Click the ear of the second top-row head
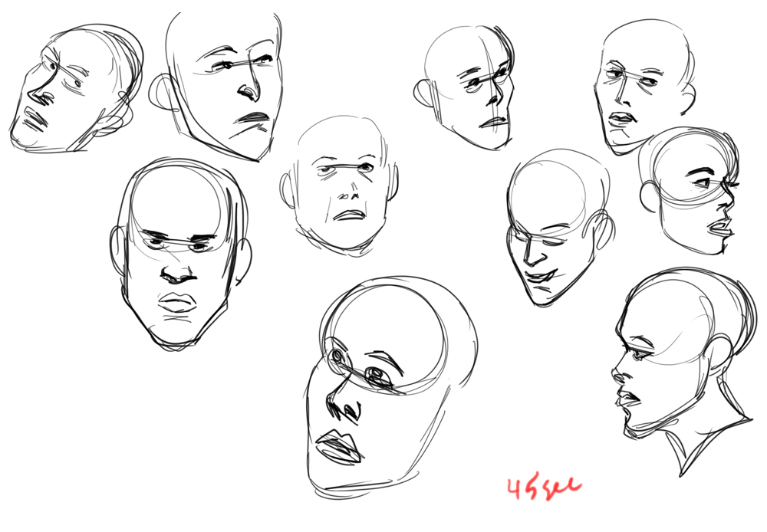Screen dimensions: 767x532 [162, 94]
